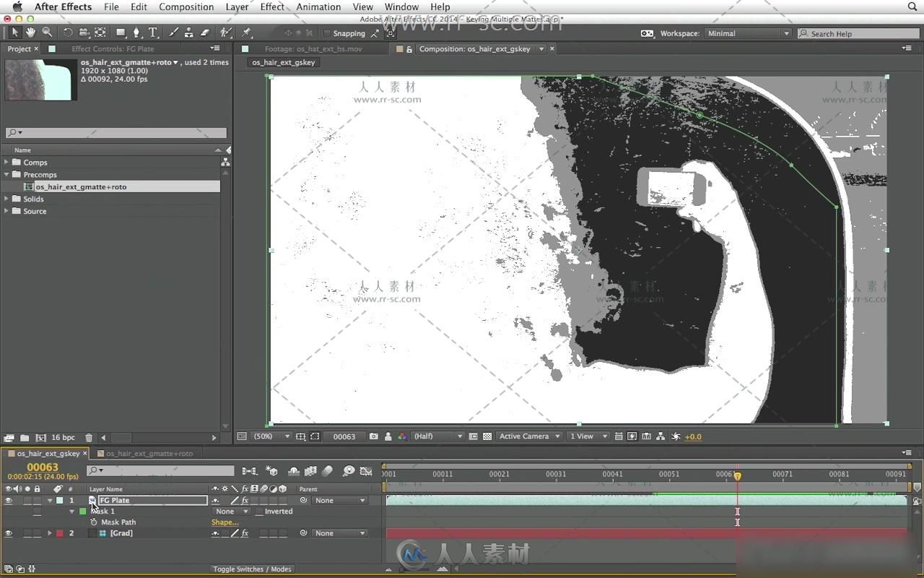Screen dimensions: 924x578
Task: Open the resolution (Half) dropdown
Action: (x=438, y=436)
